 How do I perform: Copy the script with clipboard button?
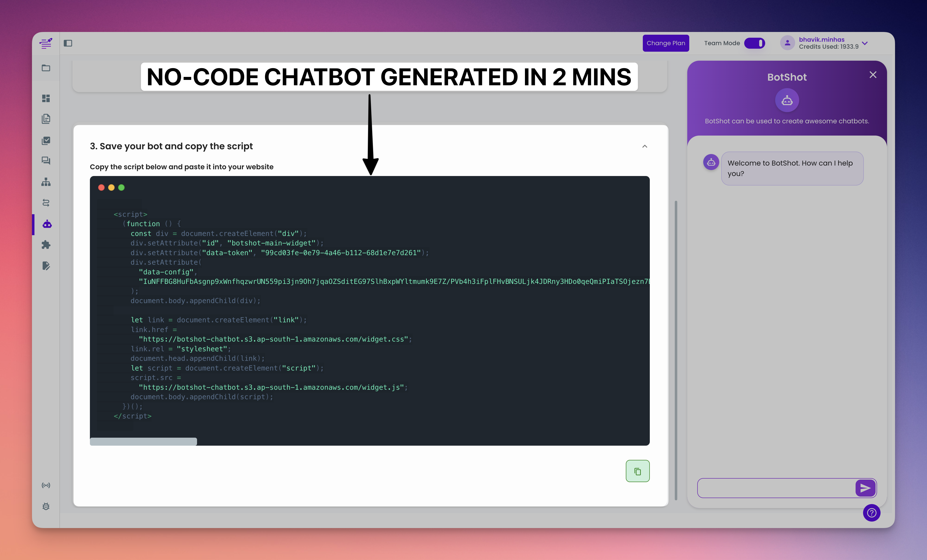coord(637,471)
